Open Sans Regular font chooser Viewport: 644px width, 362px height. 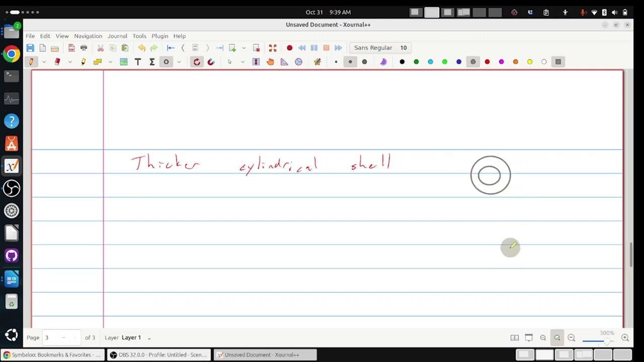pos(380,48)
